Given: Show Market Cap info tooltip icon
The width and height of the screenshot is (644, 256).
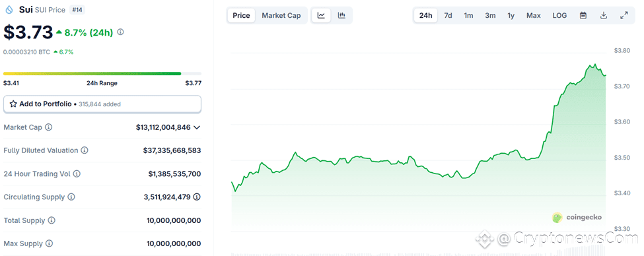Looking at the screenshot, I should point(48,127).
